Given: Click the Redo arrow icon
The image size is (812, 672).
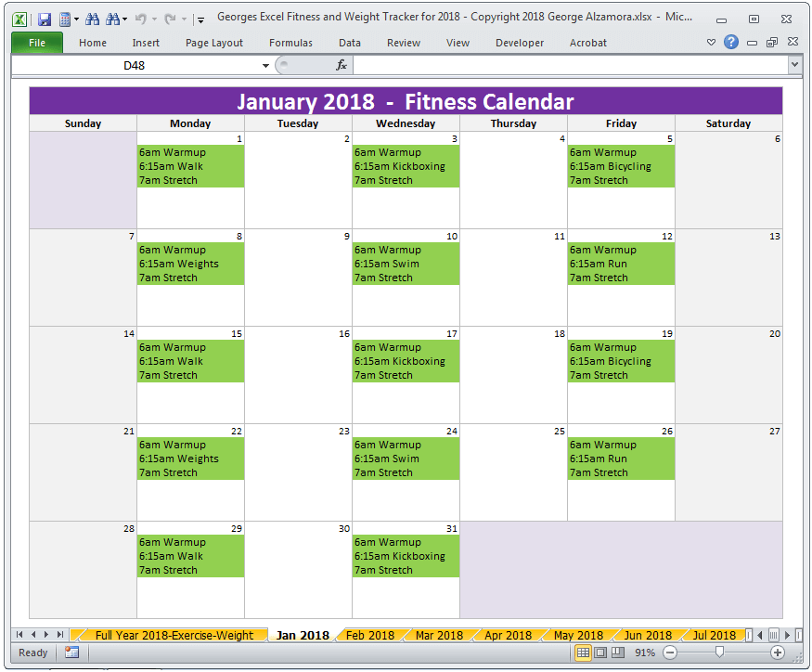Looking at the screenshot, I should click(170, 19).
